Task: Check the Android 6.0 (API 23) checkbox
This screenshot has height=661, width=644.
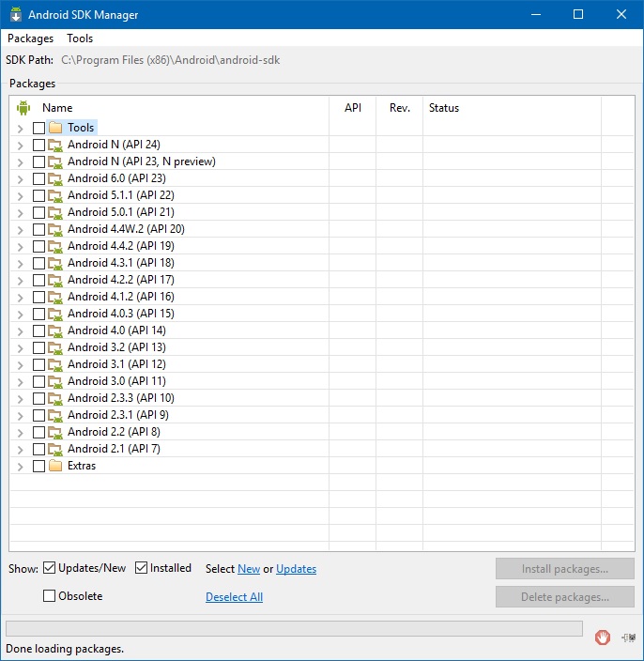Action: 38,178
